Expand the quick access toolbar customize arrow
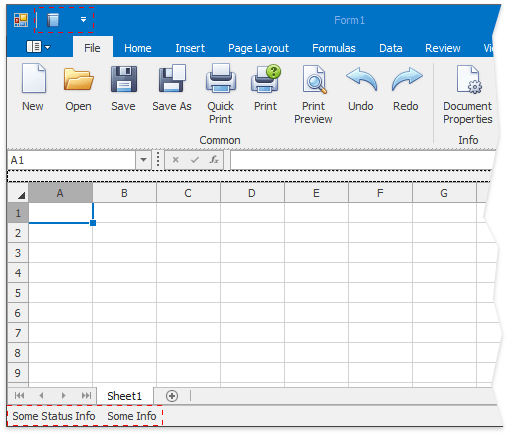The image size is (510, 435). pos(83,20)
